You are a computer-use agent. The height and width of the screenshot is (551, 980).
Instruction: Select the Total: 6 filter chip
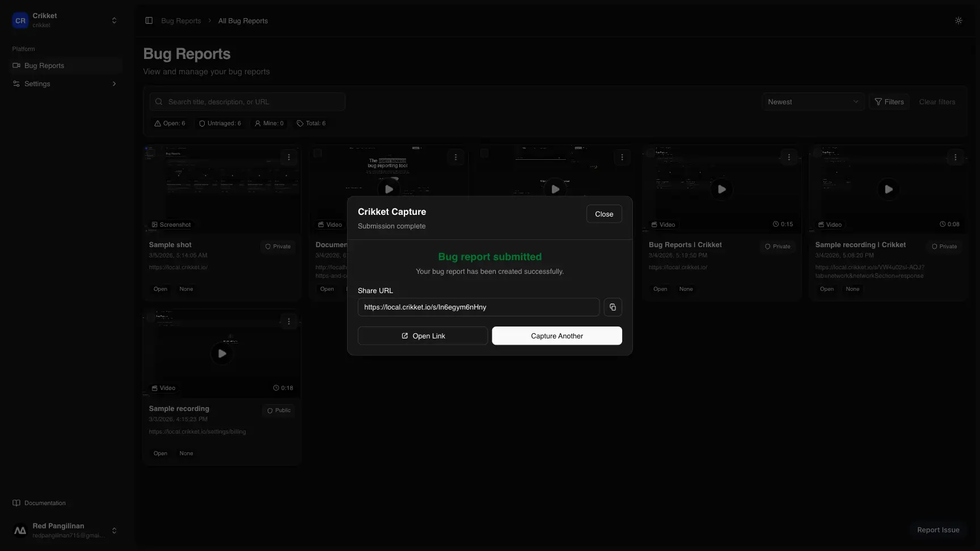(x=311, y=124)
